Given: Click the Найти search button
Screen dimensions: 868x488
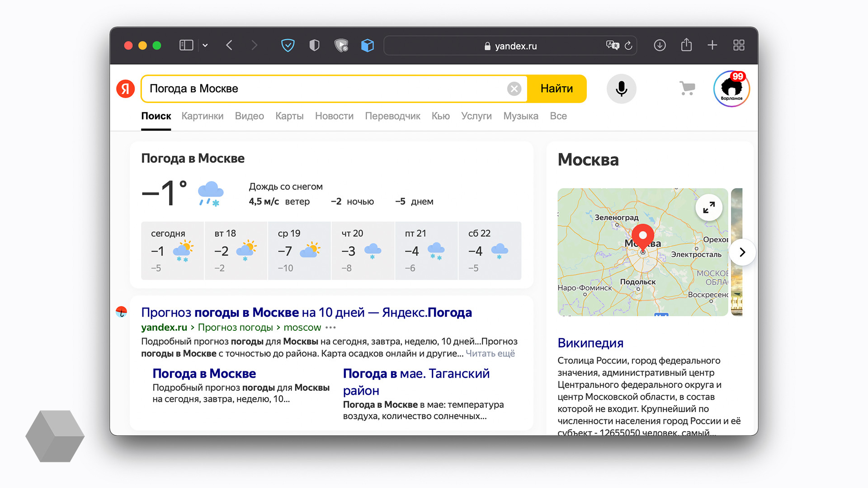Looking at the screenshot, I should pos(557,89).
